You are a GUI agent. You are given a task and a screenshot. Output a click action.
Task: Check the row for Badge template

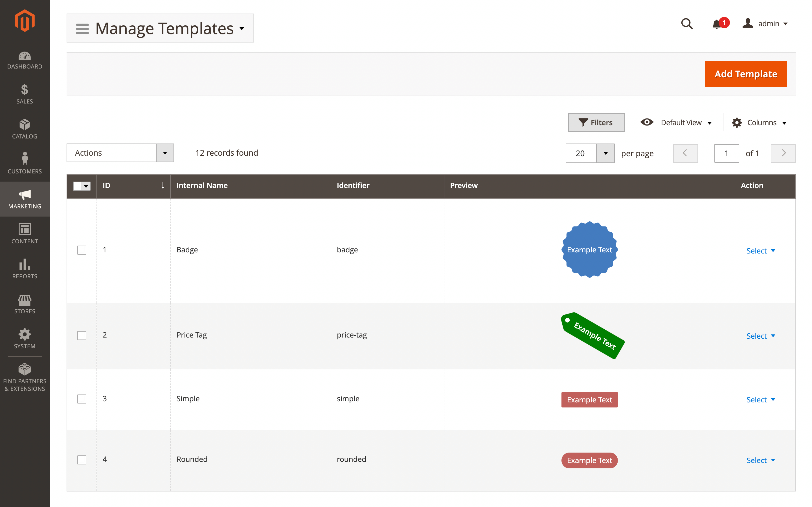(82, 250)
